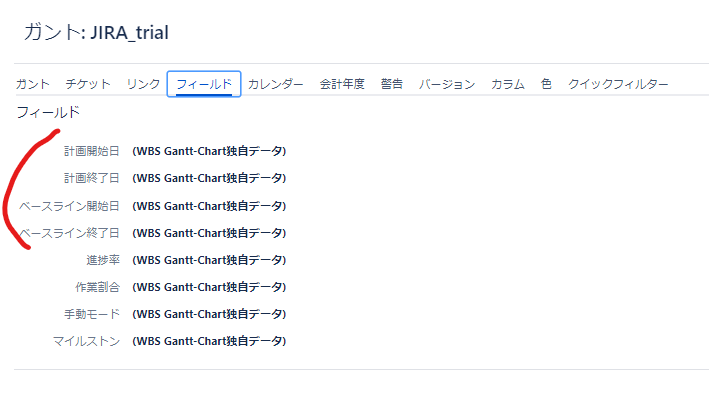Image resolution: width=709 pixels, height=397 pixels.
Task: Open the リンク tab
Action: click(143, 84)
